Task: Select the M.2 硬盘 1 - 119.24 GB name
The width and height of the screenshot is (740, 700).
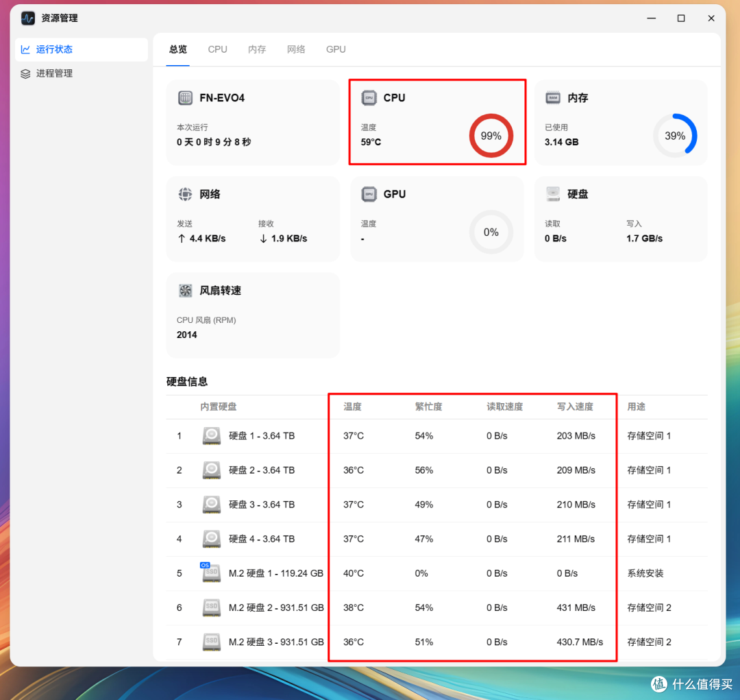Action: (276, 573)
